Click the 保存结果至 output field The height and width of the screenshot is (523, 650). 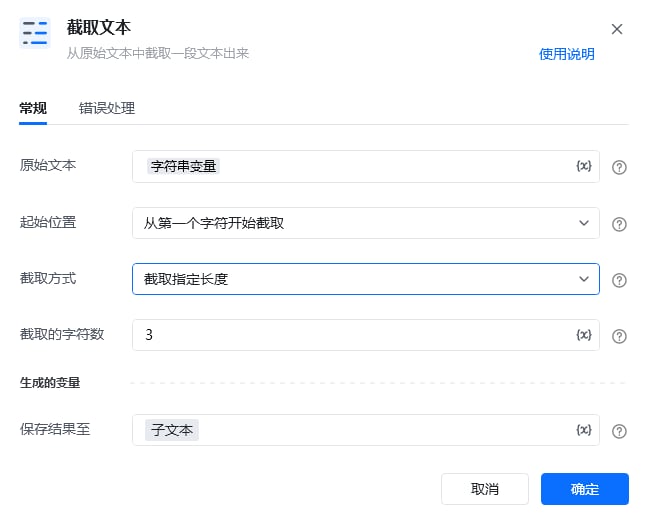[x=366, y=430]
